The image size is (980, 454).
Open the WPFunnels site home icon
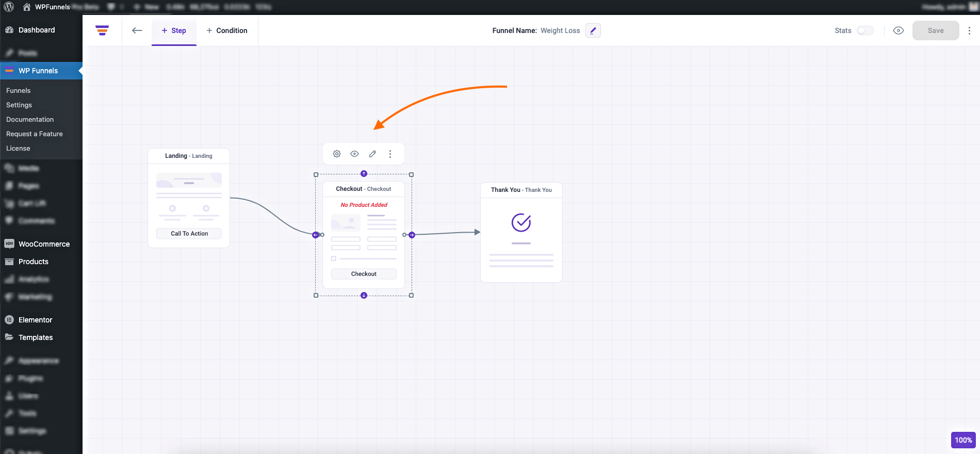27,7
